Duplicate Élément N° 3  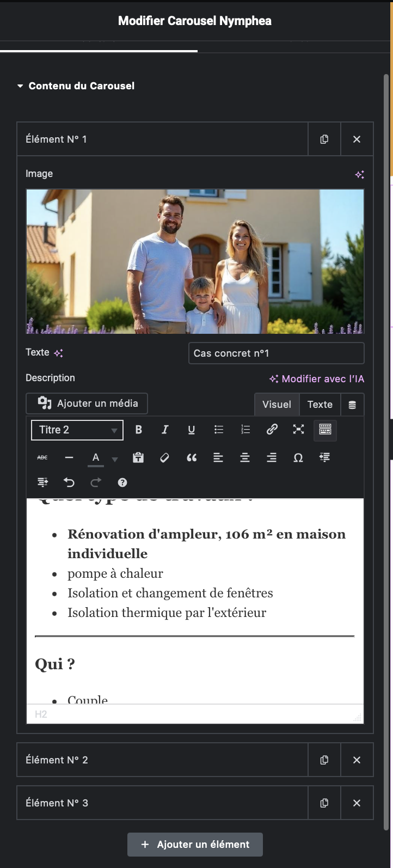(x=324, y=803)
